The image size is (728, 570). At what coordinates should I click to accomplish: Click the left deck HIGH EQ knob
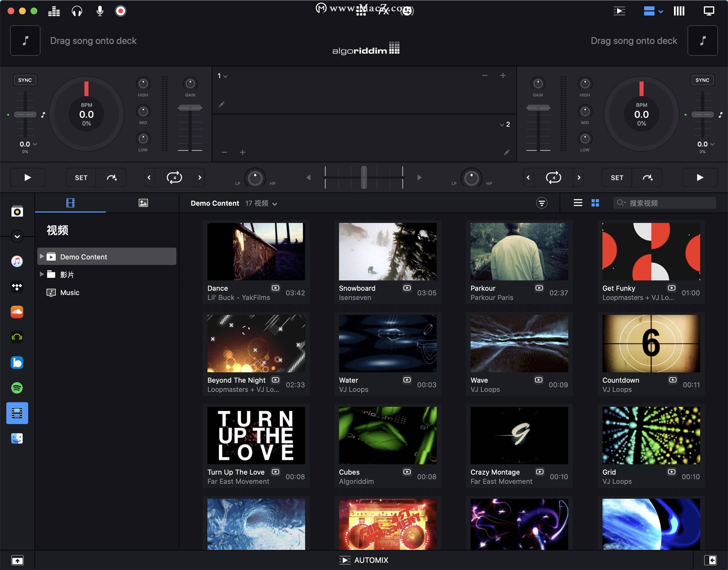coord(143,83)
